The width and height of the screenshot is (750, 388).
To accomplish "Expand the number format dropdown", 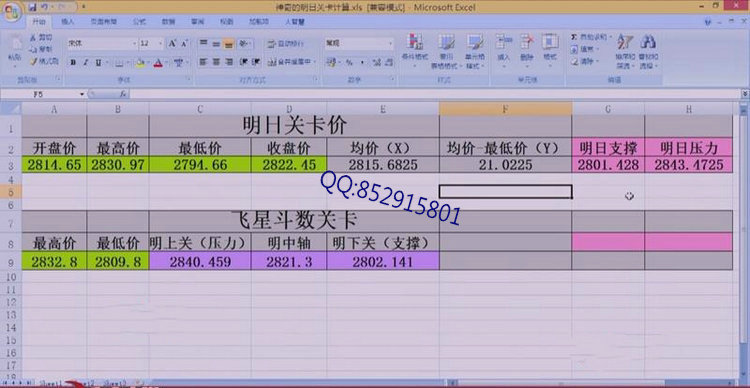I will point(390,44).
